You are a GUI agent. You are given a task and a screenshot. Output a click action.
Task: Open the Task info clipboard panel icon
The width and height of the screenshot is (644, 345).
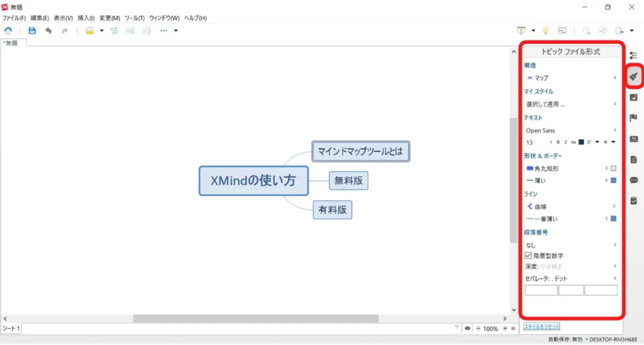coord(634,200)
